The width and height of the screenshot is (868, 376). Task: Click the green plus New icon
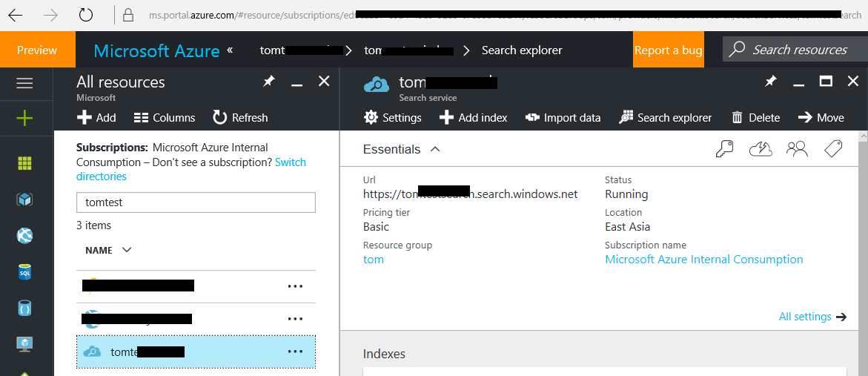[x=25, y=118]
